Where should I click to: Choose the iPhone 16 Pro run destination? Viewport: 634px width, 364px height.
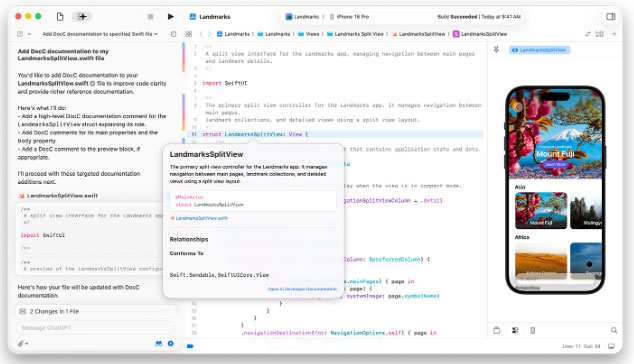pos(350,17)
